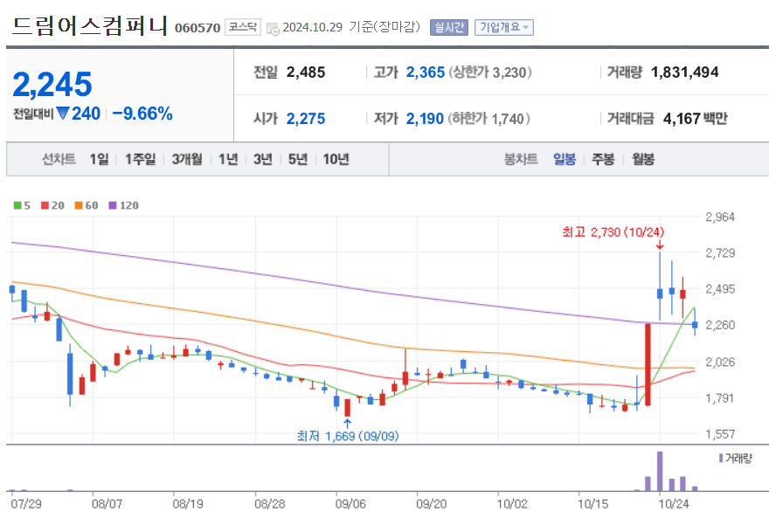The height and width of the screenshot is (532, 769).
Task: Click the 10/24 date axis label
Action: tap(674, 504)
